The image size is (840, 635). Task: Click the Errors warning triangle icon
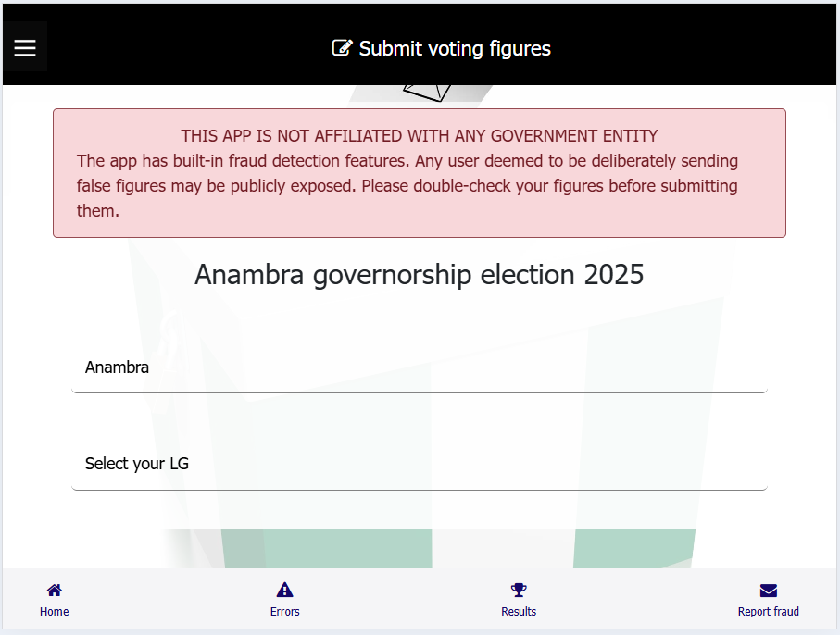(x=285, y=590)
